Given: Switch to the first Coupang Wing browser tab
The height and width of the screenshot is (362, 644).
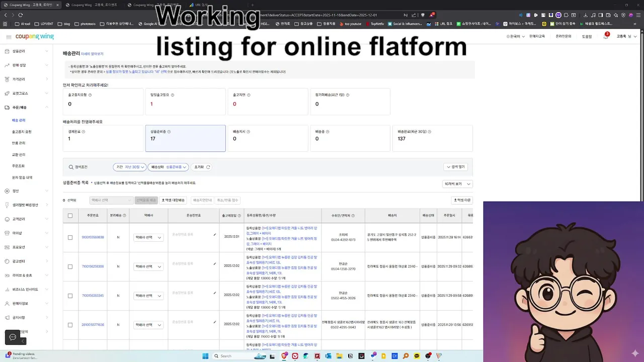Looking at the screenshot, I should point(30,5).
